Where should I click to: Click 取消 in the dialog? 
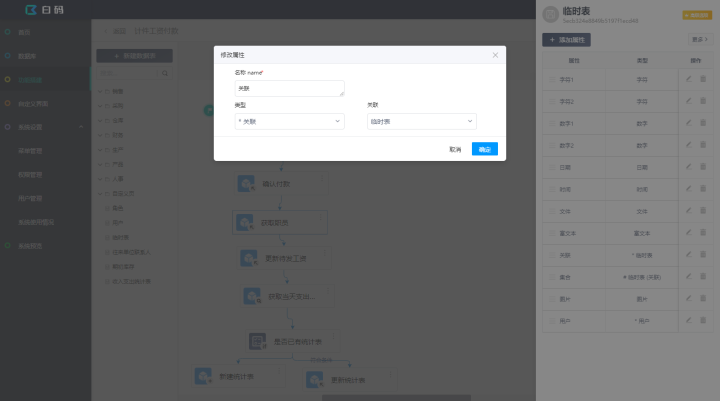pyautogui.click(x=455, y=149)
